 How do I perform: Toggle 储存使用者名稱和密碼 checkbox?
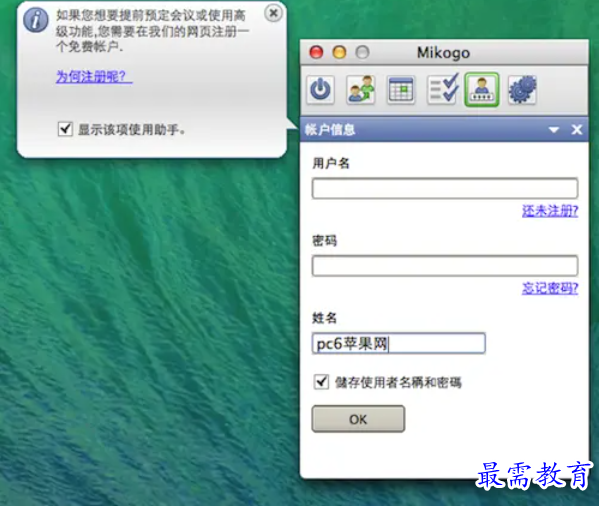click(321, 382)
